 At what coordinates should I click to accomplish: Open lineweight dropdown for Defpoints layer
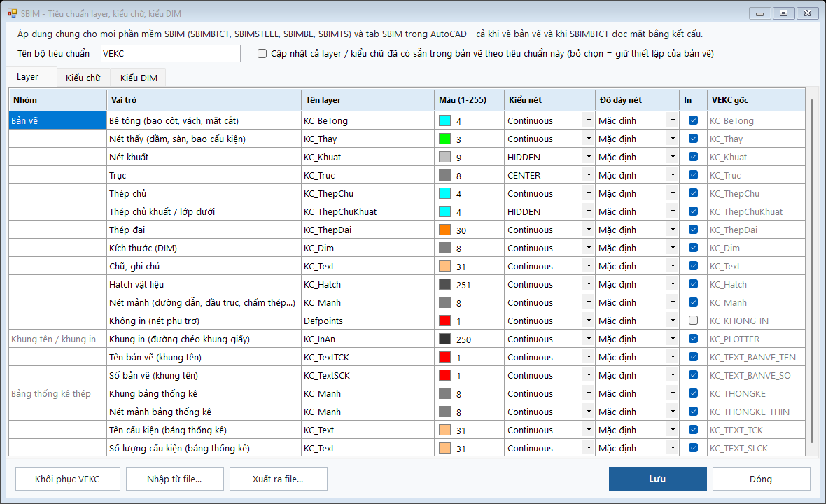click(673, 321)
